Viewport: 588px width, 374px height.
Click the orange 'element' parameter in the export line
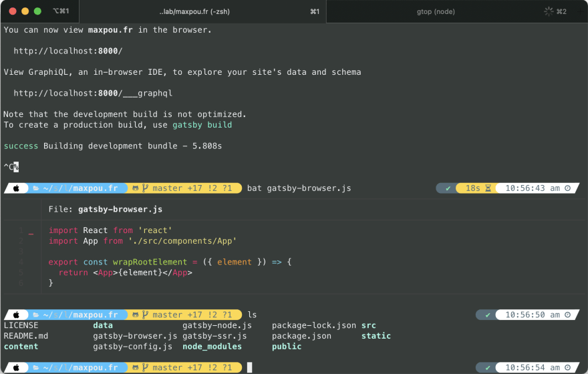[235, 262]
